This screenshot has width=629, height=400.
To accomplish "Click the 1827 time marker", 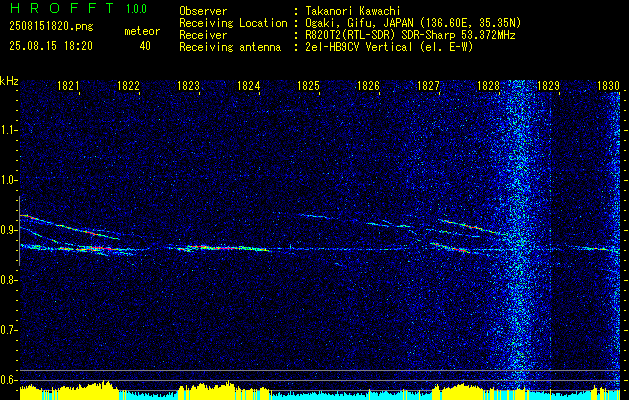I will click(428, 86).
